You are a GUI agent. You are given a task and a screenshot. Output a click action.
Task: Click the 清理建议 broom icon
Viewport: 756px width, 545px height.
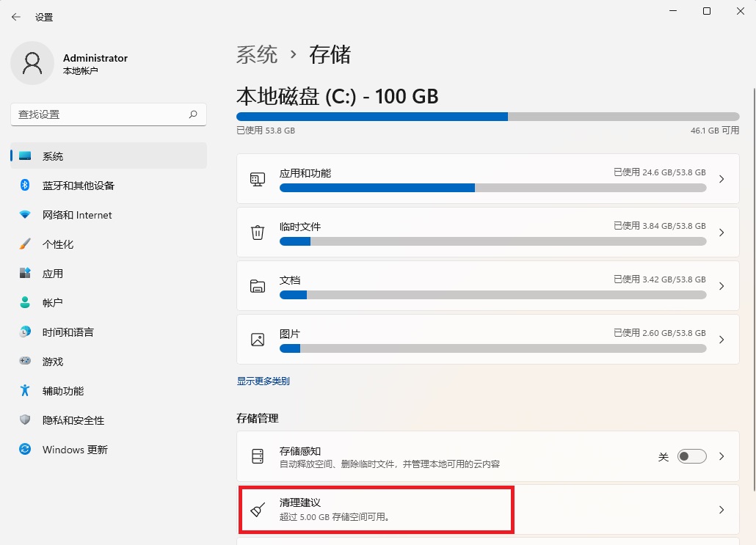click(258, 509)
